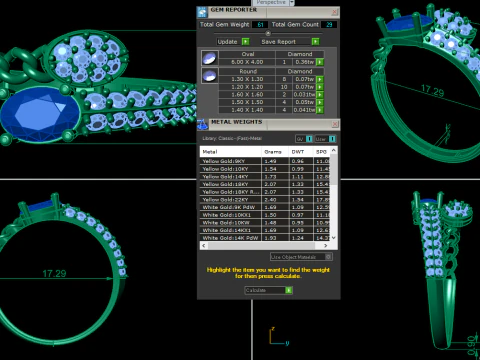The width and height of the screenshot is (480, 360).
Task: Toggle the GV library switch
Action: (x=309, y=139)
